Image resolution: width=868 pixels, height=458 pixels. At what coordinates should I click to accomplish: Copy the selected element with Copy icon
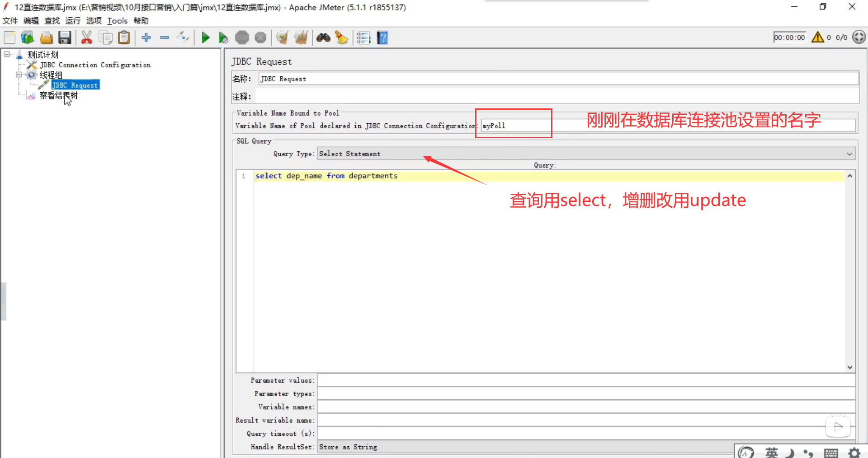pyautogui.click(x=105, y=37)
